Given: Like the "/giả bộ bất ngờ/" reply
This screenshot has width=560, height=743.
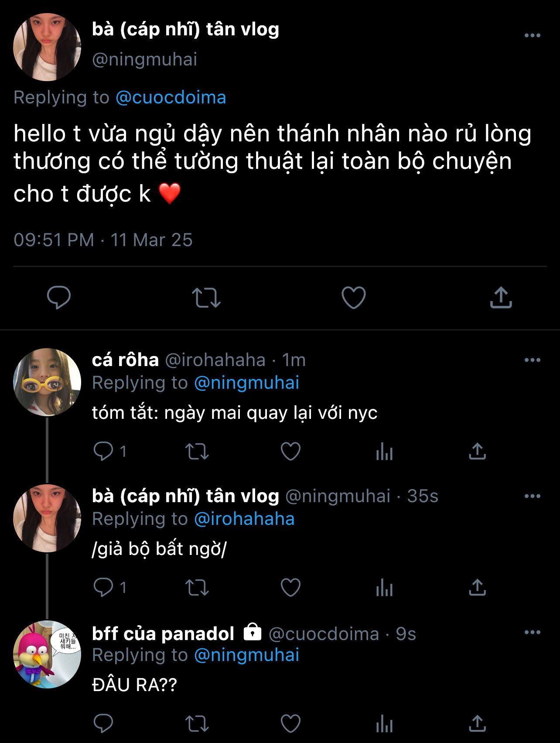Looking at the screenshot, I should click(x=290, y=587).
